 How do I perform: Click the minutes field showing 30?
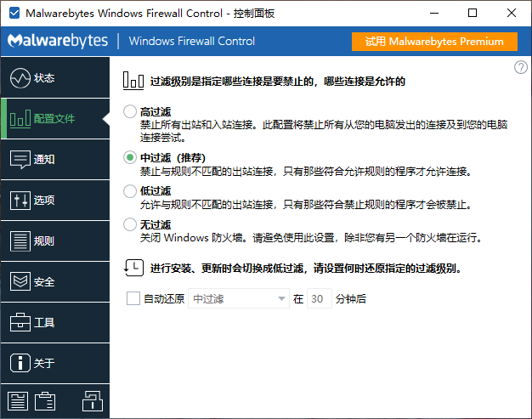pos(319,298)
